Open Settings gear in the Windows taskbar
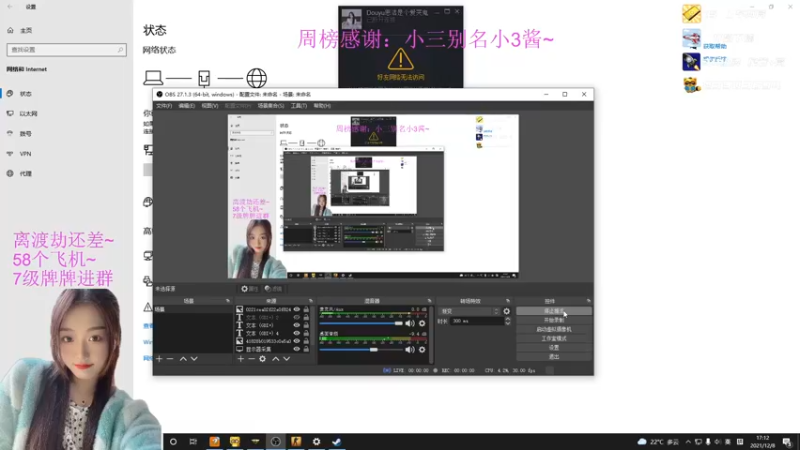 tap(316, 441)
